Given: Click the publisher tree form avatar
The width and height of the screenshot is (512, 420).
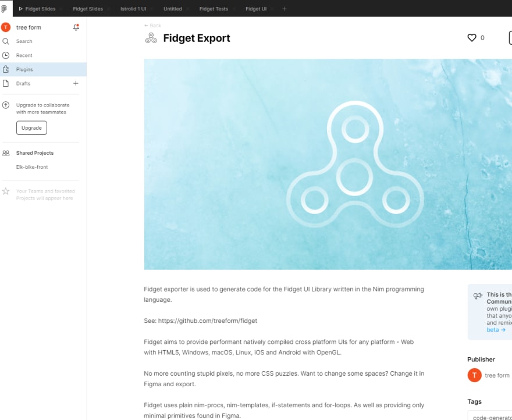Looking at the screenshot, I should click(x=474, y=375).
